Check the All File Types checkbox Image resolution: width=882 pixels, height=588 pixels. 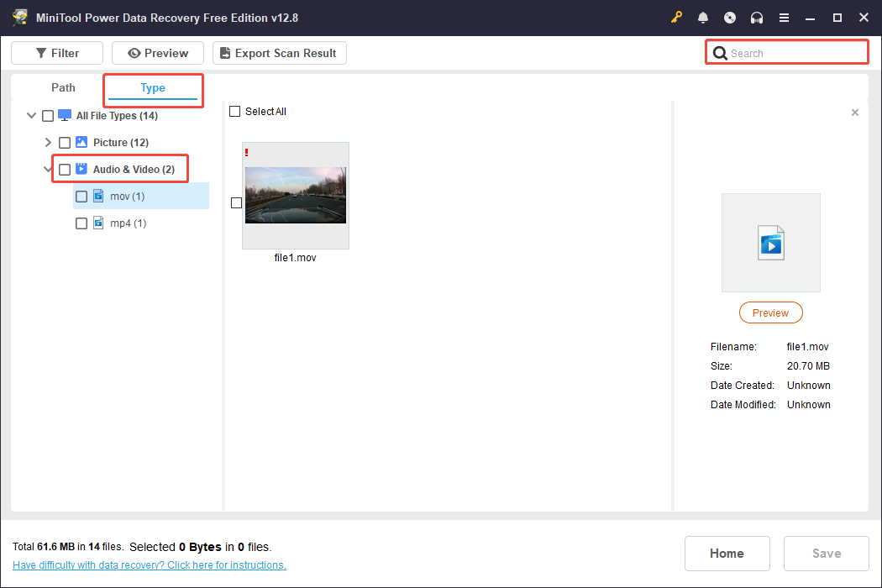[x=48, y=115]
